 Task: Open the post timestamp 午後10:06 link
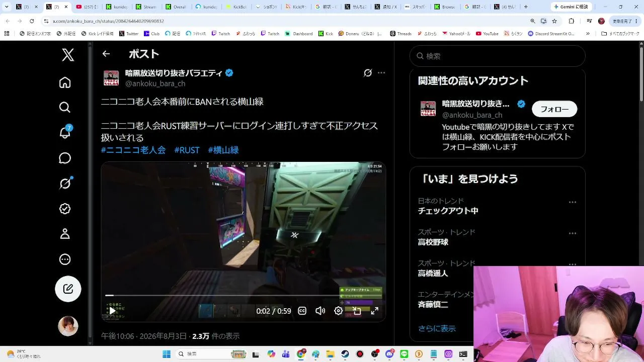[144, 336]
